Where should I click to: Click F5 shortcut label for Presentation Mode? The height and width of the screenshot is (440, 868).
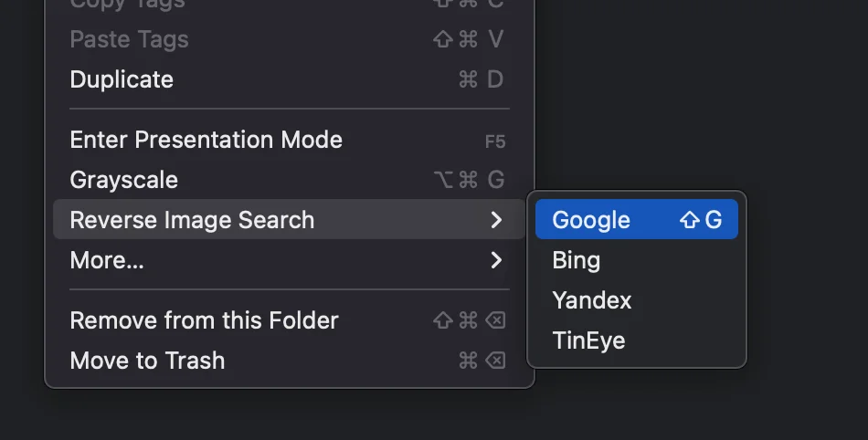tap(494, 141)
